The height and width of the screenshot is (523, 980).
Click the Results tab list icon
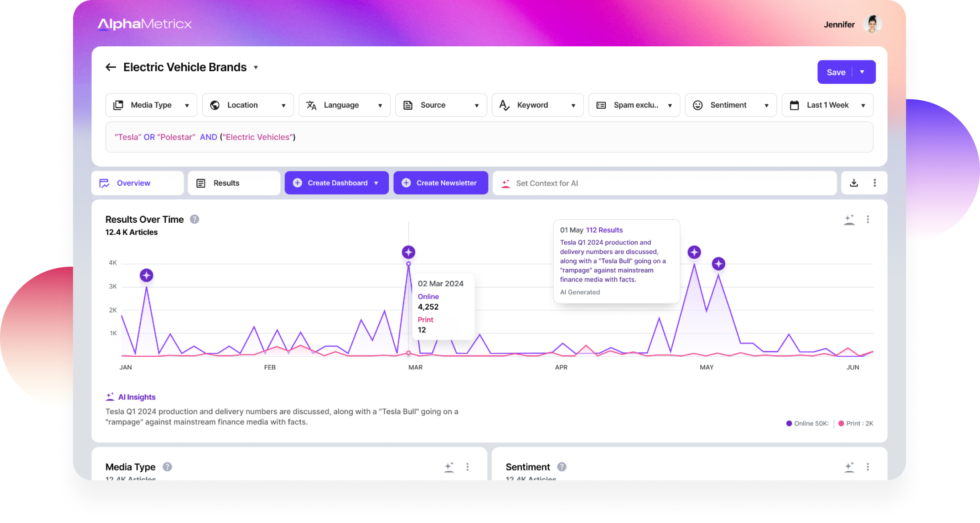click(x=201, y=183)
